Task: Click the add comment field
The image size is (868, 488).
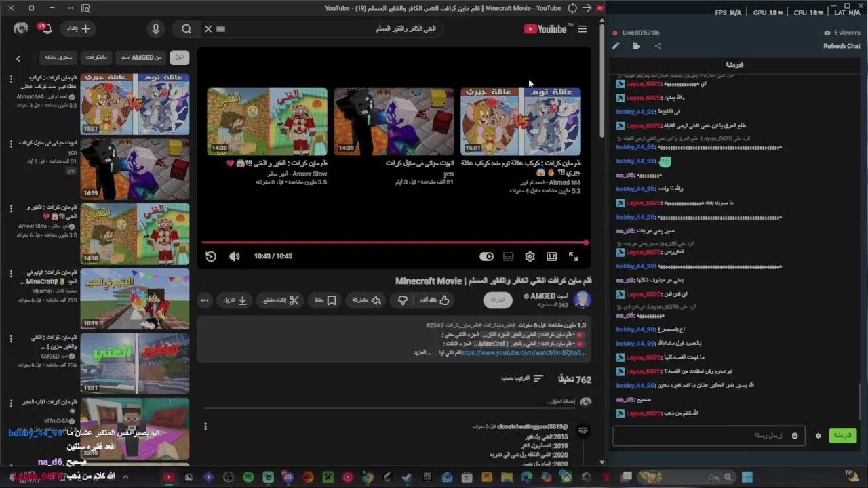Action: tap(390, 402)
